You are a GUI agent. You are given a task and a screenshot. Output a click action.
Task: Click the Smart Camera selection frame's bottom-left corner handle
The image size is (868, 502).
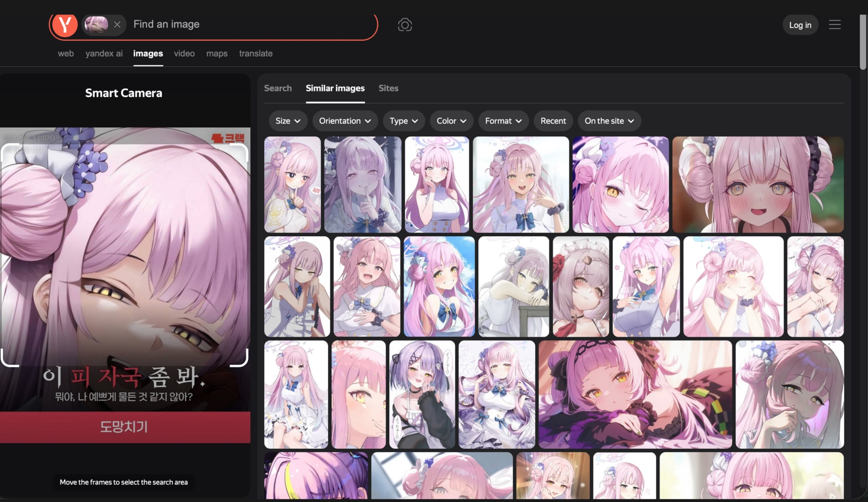(x=10, y=358)
